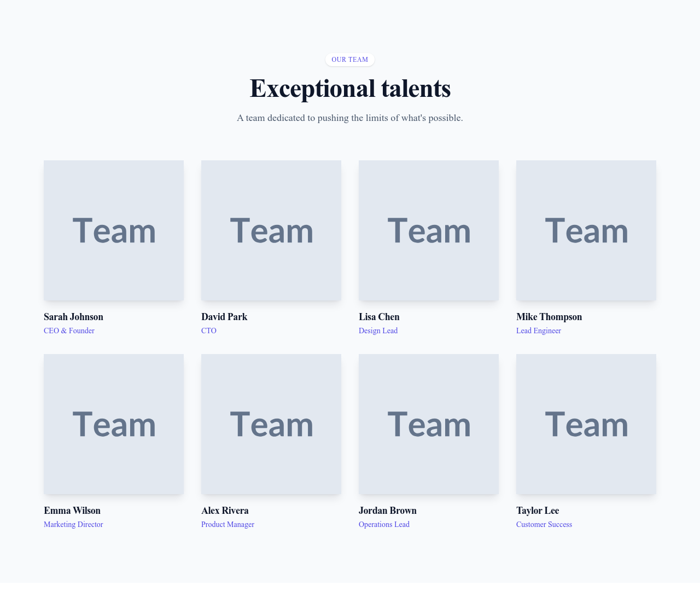700x591 pixels.
Task: Open Emma Wilson's team photo
Action: click(x=114, y=424)
